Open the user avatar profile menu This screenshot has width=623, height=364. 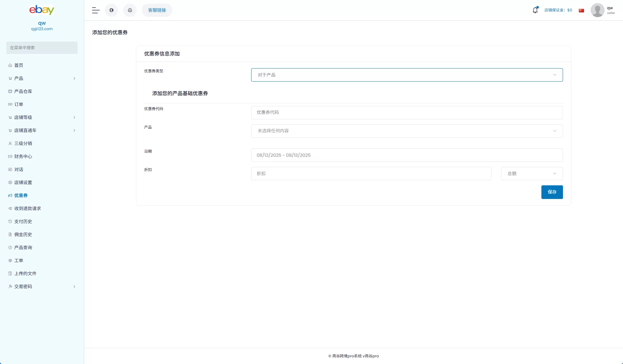pyautogui.click(x=597, y=10)
